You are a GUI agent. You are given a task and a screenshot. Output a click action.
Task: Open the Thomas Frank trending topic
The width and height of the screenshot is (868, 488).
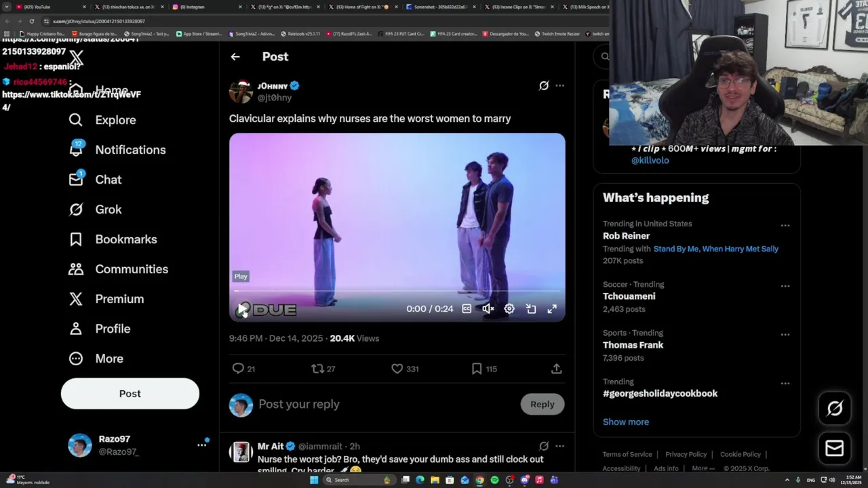[633, 345]
